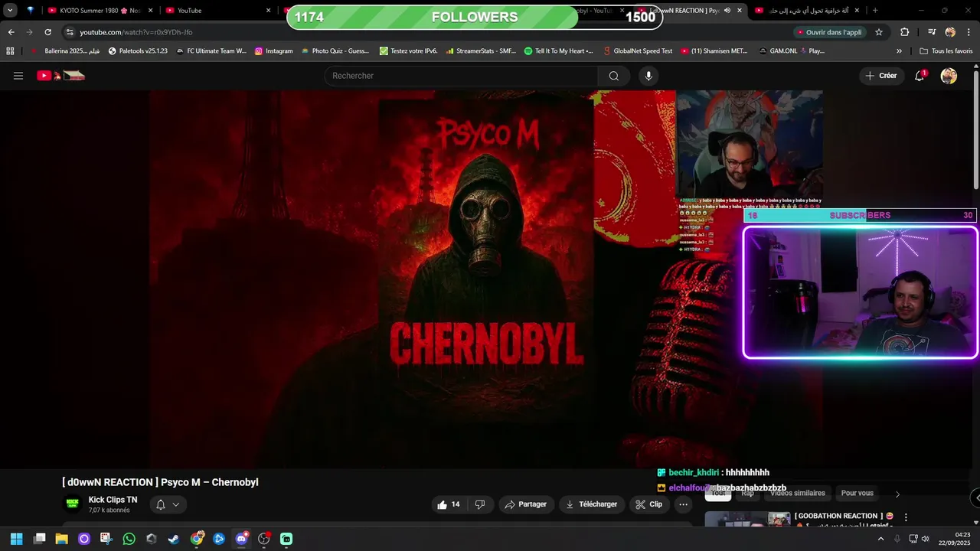The image size is (980, 551).
Task: Open the browser media control icon
Action: coord(932,32)
